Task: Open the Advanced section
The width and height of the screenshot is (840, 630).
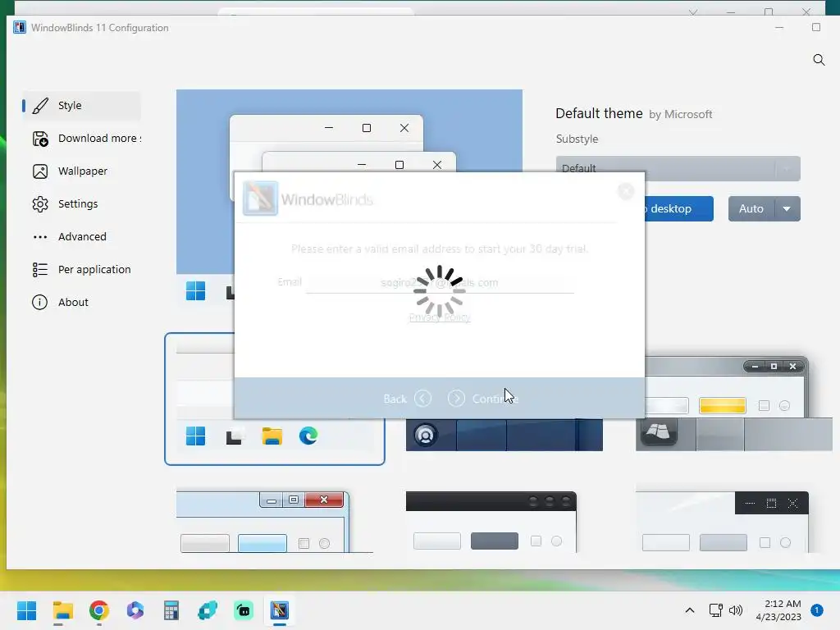Action: click(81, 236)
